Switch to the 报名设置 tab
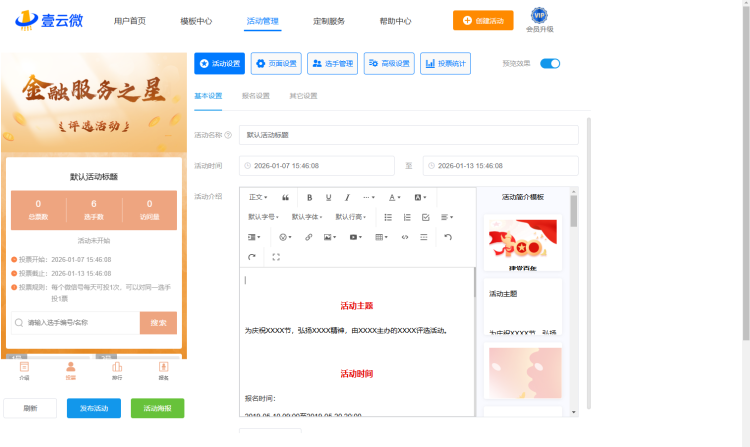Viewport: 750px width, 447px height. 255,96
